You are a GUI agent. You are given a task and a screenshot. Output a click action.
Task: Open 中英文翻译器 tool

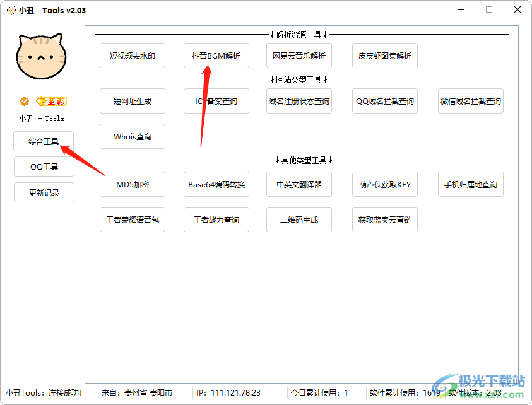pos(299,184)
